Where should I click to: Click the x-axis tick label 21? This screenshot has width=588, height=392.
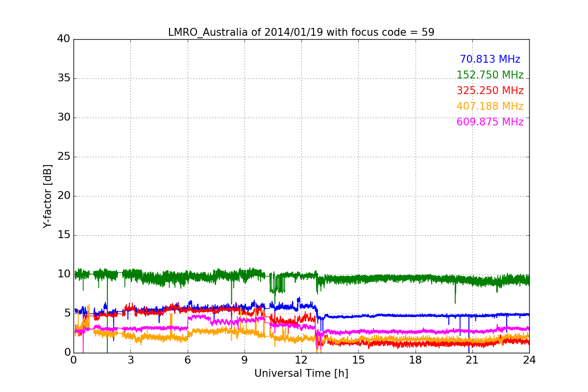[x=472, y=360]
